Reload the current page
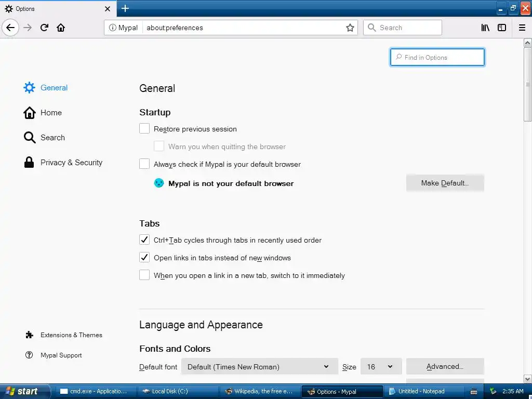This screenshot has width=532, height=399. (x=44, y=28)
